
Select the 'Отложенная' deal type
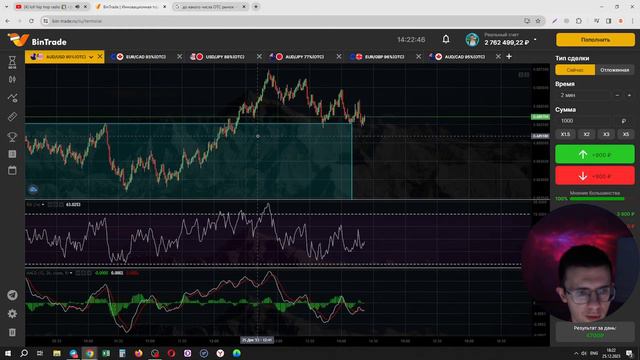tap(614, 70)
